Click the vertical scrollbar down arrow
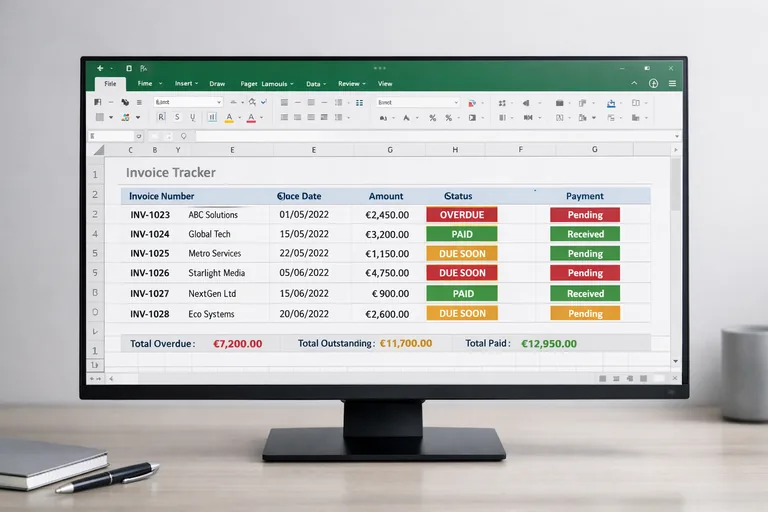This screenshot has width=768, height=512. click(675, 362)
